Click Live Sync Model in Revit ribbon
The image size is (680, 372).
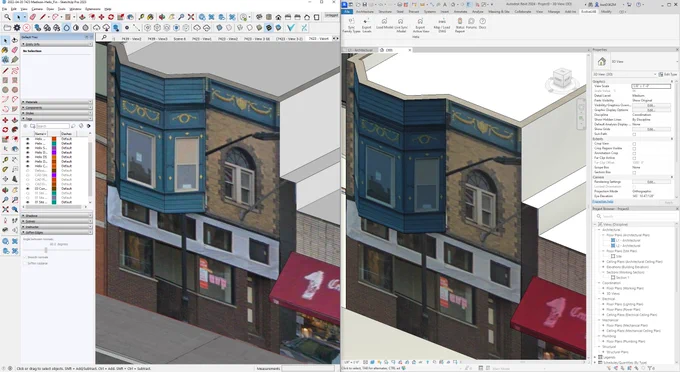[401, 26]
